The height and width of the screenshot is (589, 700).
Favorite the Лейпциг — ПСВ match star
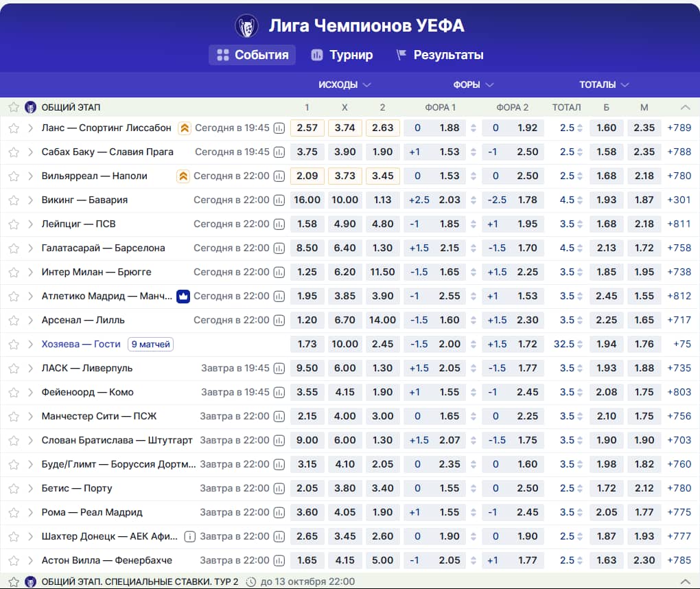[14, 224]
